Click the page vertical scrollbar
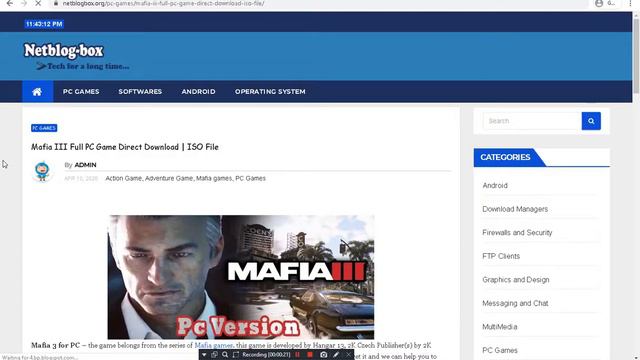The height and width of the screenshot is (360, 640). point(636,55)
